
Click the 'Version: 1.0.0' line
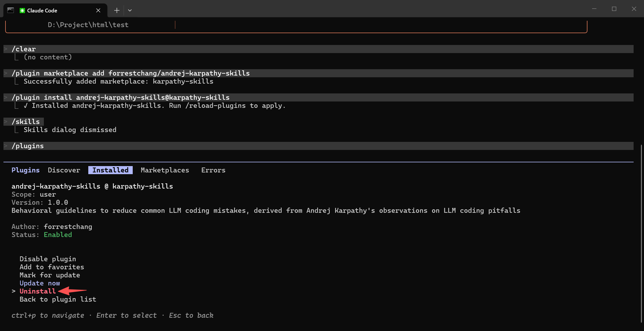40,202
